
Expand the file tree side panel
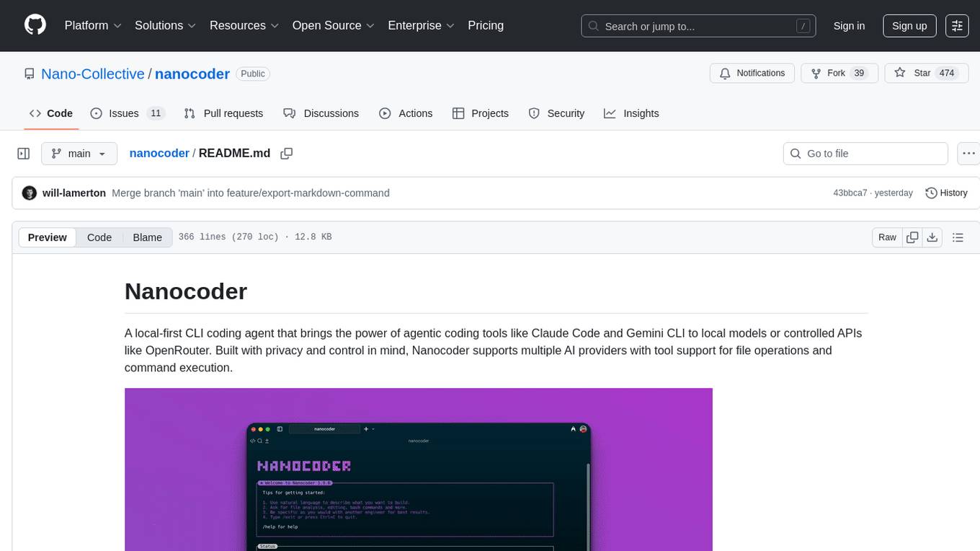point(24,154)
